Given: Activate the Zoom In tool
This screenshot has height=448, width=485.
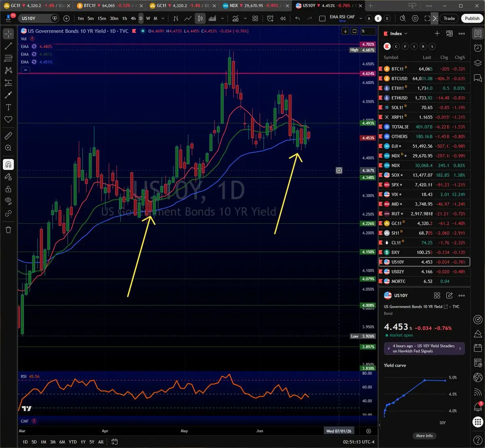Looking at the screenshot, I should click(x=8, y=148).
